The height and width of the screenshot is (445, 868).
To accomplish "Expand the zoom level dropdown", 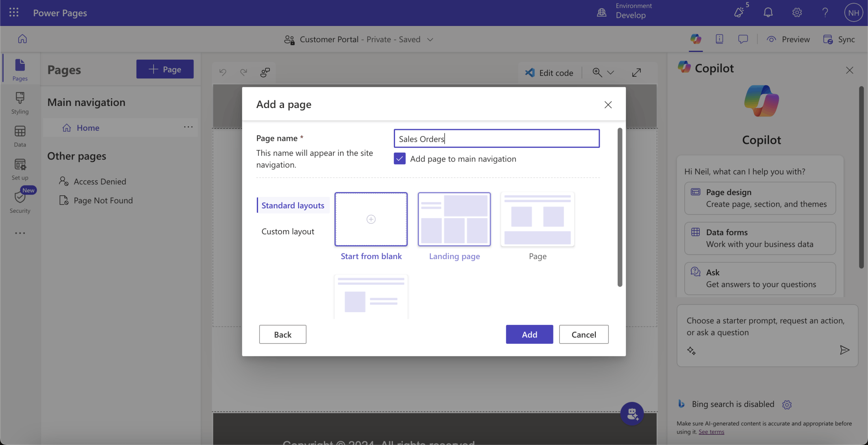I will pos(610,72).
